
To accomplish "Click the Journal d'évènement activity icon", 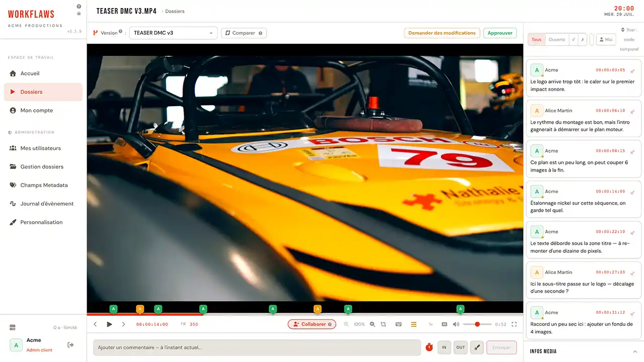I will click(x=13, y=204).
